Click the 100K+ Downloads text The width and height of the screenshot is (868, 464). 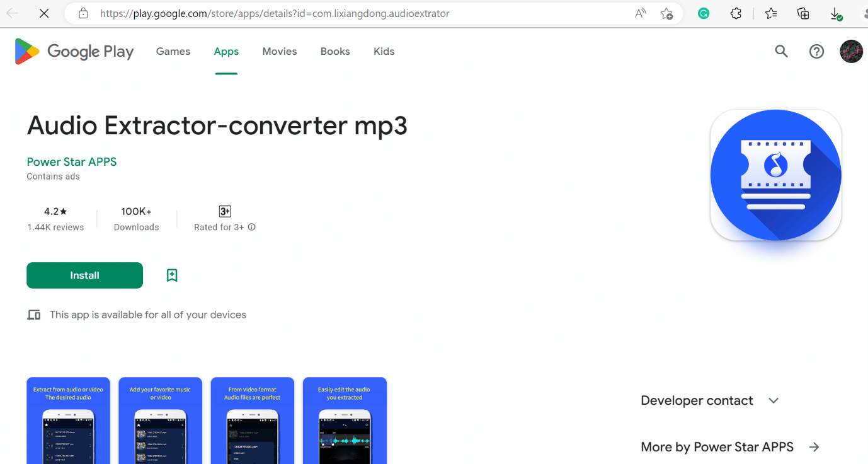[x=137, y=219]
